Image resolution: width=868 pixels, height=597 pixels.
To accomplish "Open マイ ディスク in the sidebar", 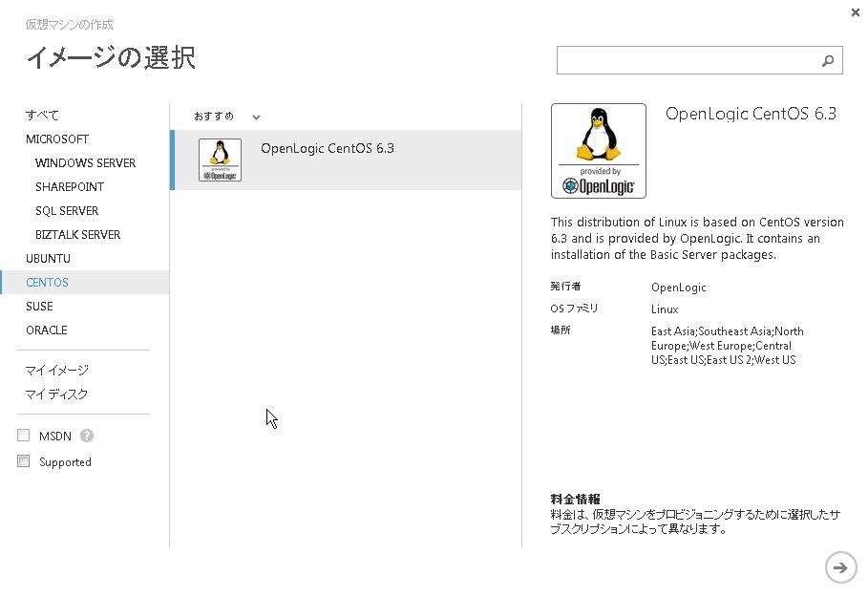I will point(56,394).
